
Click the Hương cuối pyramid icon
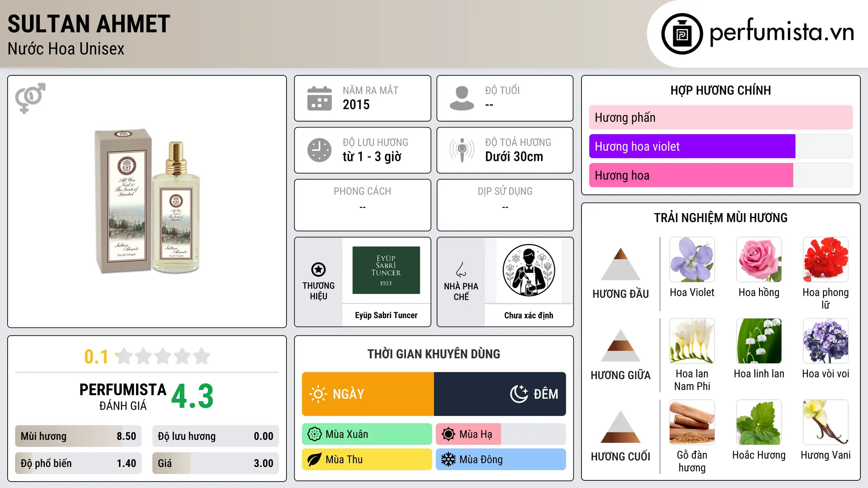[620, 427]
